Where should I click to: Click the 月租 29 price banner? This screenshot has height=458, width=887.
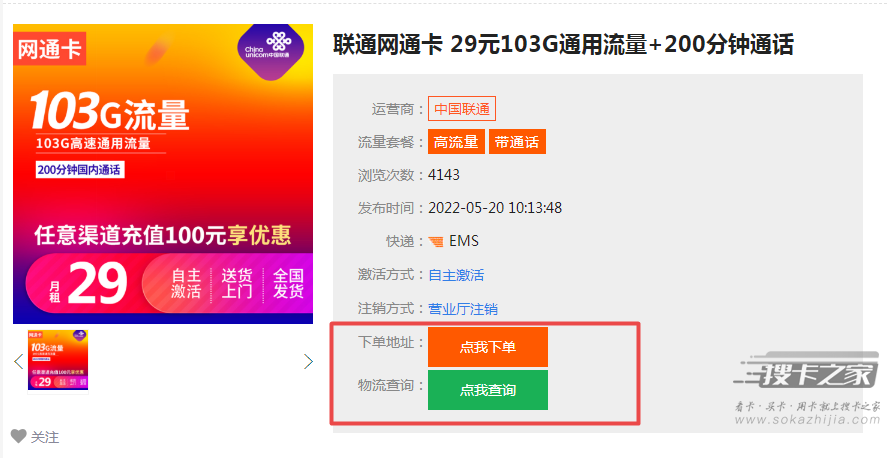pos(169,283)
